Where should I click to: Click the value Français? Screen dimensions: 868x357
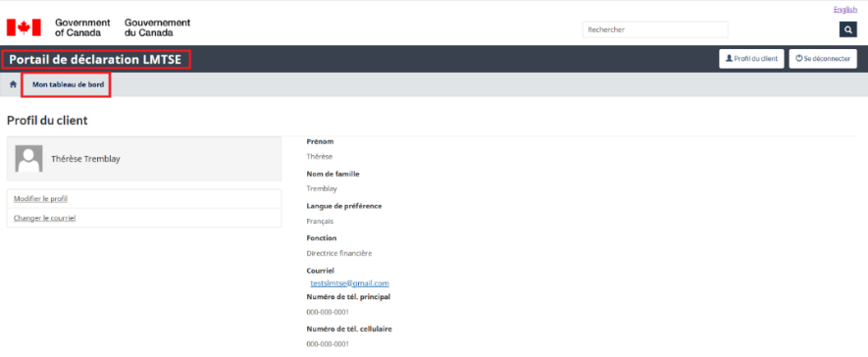tap(320, 222)
